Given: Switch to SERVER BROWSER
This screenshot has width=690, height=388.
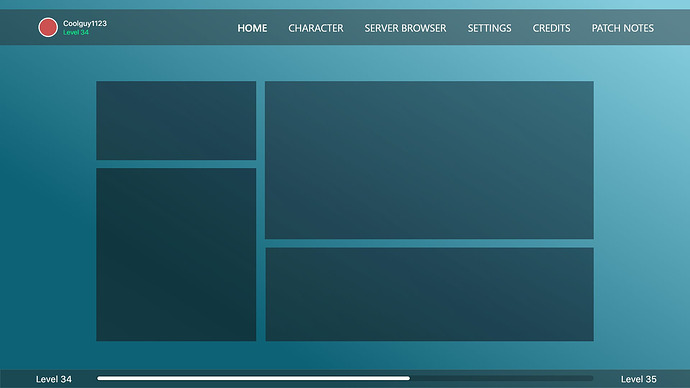Looking at the screenshot, I should [x=405, y=28].
